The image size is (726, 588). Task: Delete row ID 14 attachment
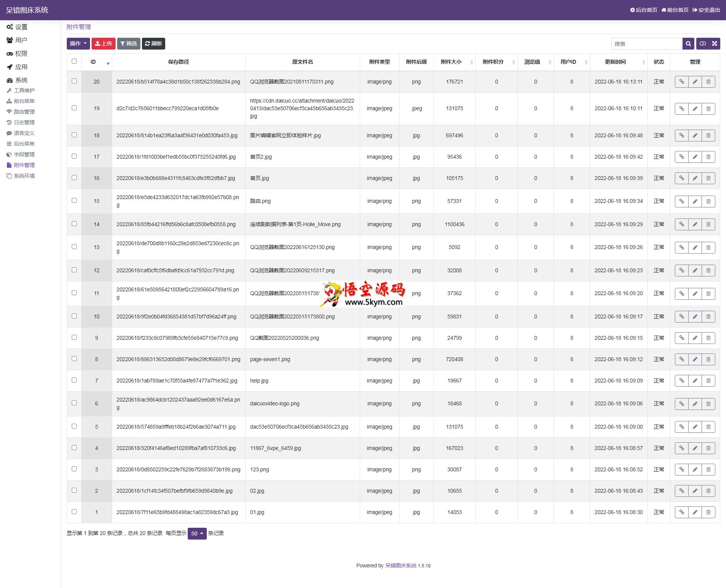(x=708, y=224)
